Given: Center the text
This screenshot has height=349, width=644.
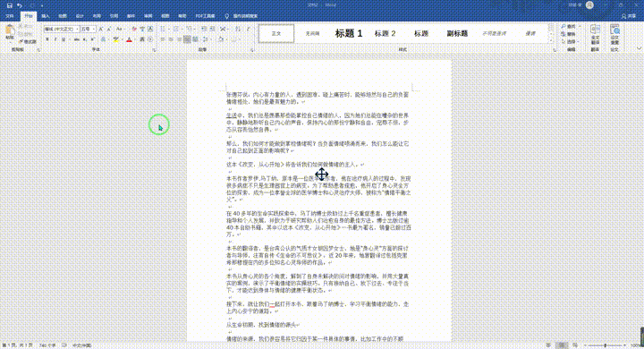Looking at the screenshot, I should pyautogui.click(x=171, y=39).
